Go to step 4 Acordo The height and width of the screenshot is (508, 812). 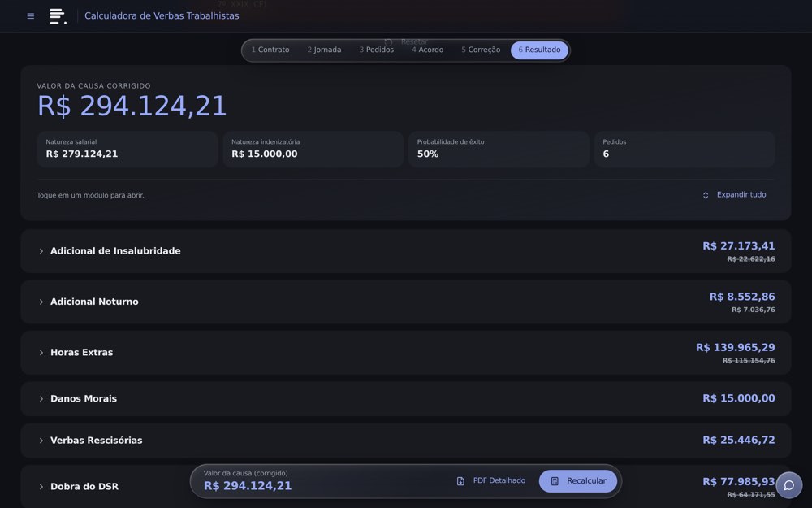pos(428,50)
